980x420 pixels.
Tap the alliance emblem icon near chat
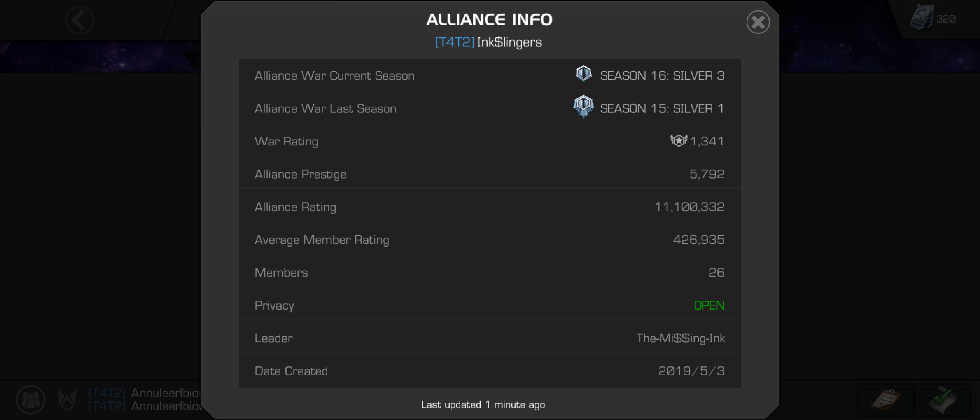[x=67, y=399]
